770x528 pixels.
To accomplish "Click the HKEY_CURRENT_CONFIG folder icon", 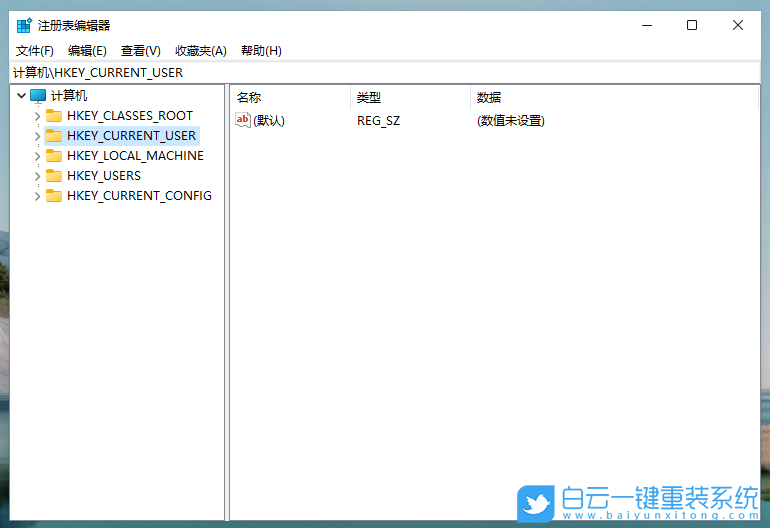I will tap(54, 196).
